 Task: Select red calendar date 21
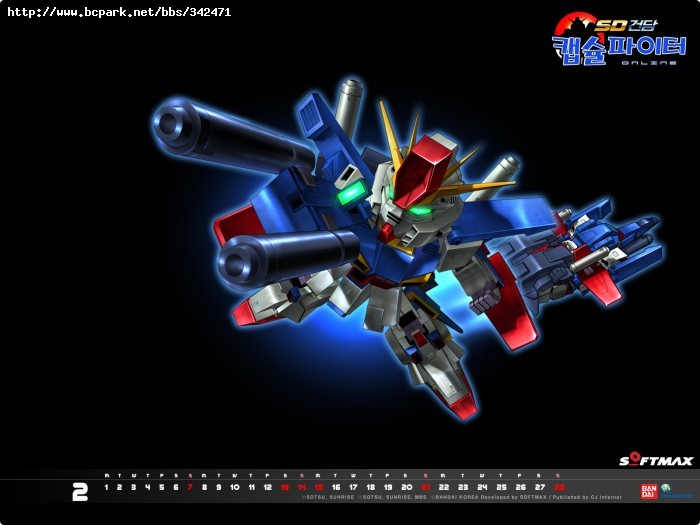(x=426, y=487)
